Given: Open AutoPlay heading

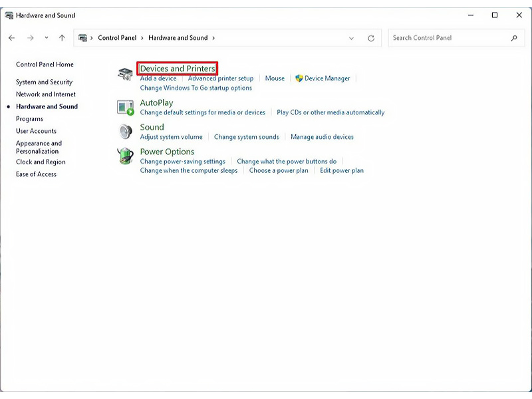Looking at the screenshot, I should (x=156, y=103).
